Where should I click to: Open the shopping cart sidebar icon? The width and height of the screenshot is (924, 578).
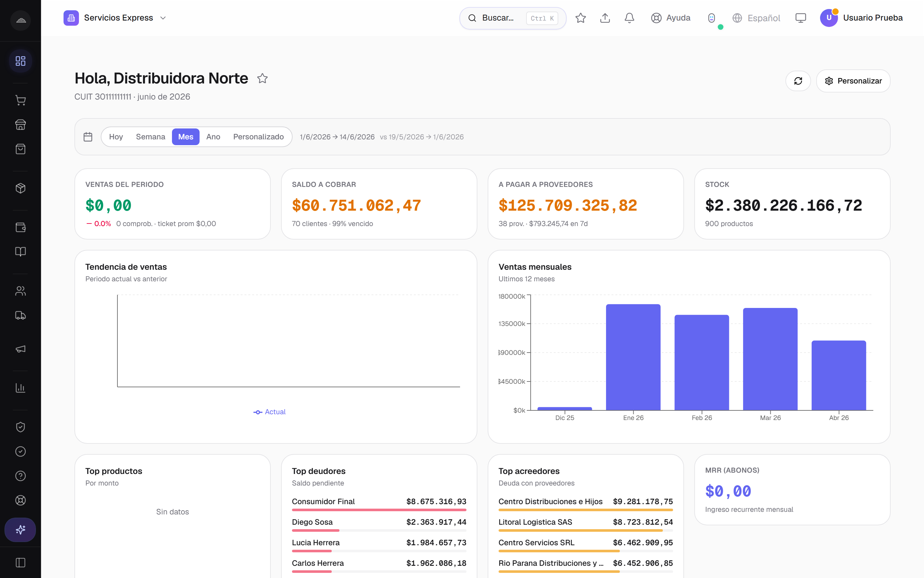pyautogui.click(x=21, y=100)
